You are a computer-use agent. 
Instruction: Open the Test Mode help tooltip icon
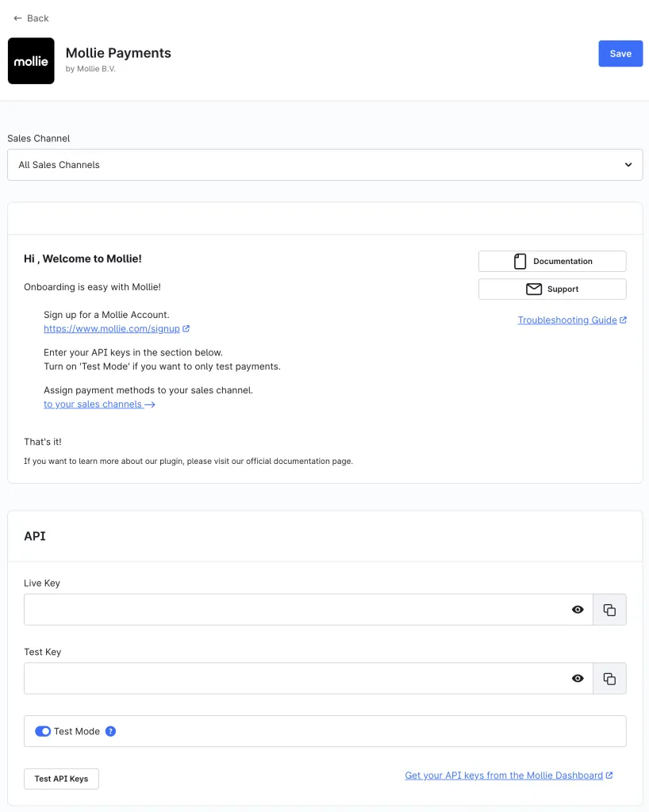pyautogui.click(x=110, y=731)
